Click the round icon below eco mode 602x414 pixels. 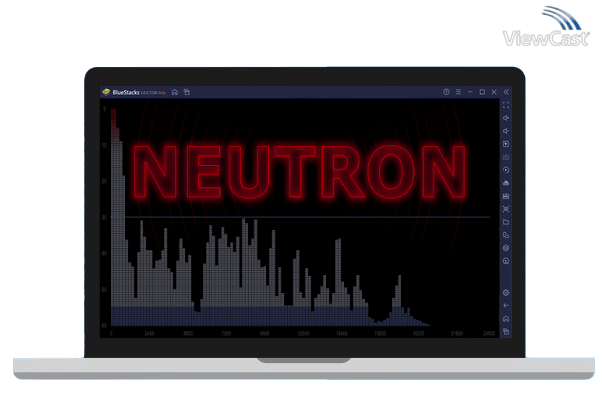506,261
